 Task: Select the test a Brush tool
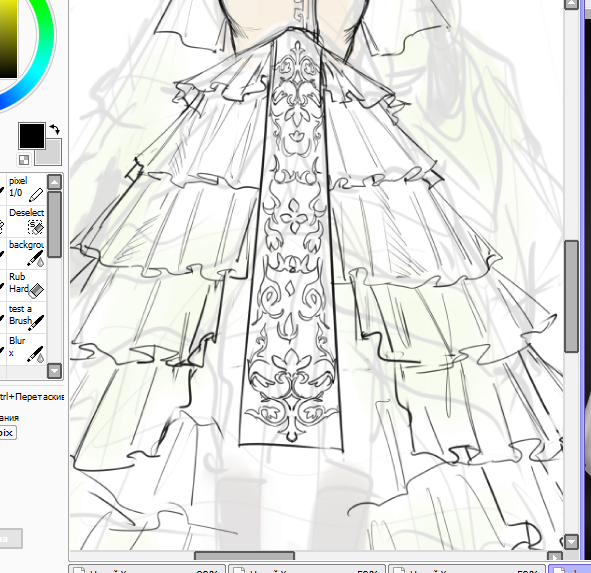[26, 317]
